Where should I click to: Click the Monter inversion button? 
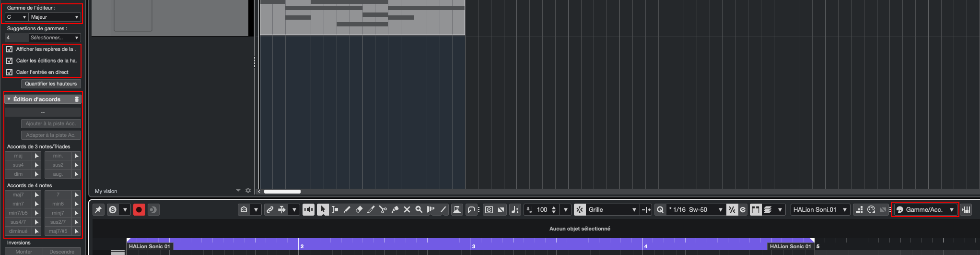click(23, 252)
